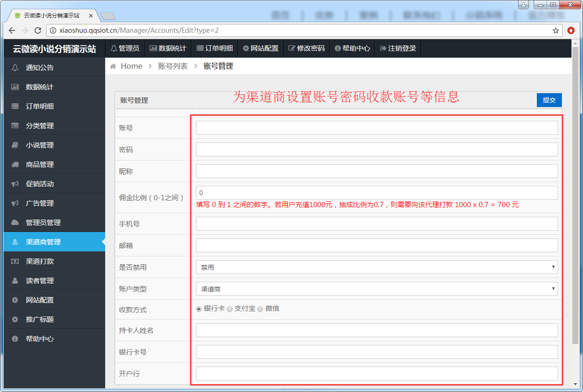Click the chart icon beside 数据统计 in sidebar
Viewport: 583px width, 392px height.
click(x=15, y=87)
